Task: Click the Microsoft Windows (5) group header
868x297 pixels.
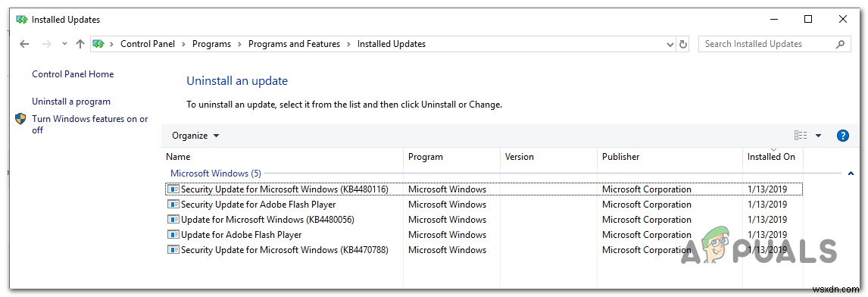Action: pyautogui.click(x=216, y=174)
